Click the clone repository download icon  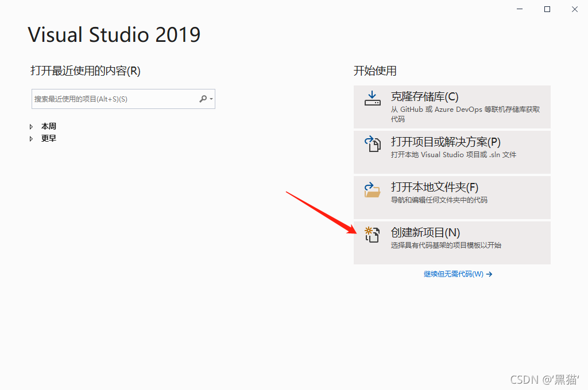click(372, 98)
